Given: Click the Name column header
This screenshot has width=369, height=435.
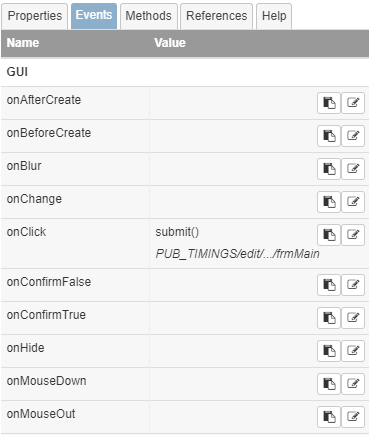Looking at the screenshot, I should 23,43.
